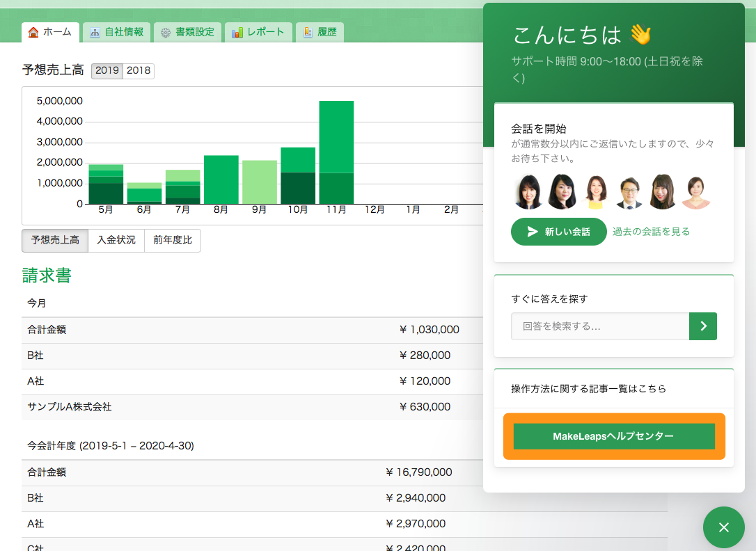Submit search with green arrow button
Screen dimensions: 756x551
[702, 326]
